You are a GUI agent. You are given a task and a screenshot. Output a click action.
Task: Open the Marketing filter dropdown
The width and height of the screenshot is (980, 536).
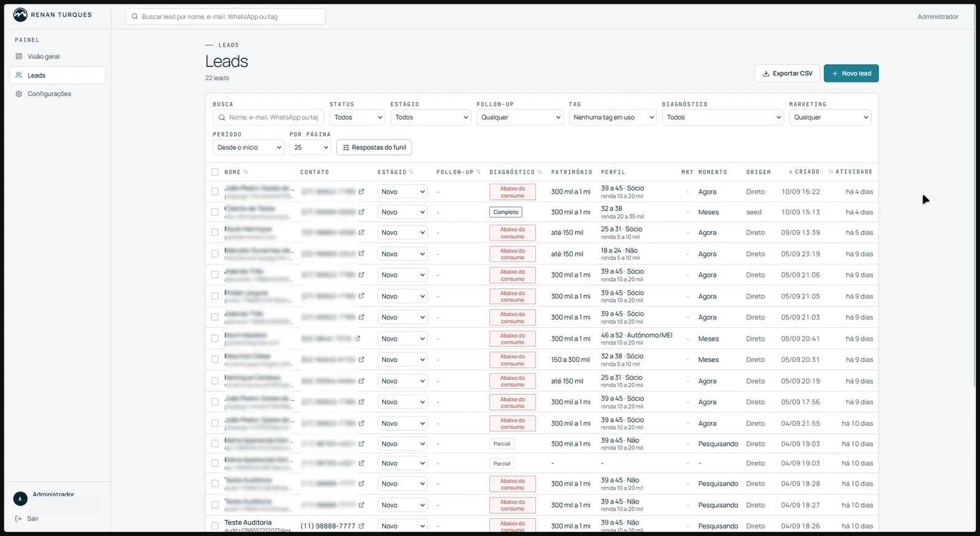click(x=831, y=118)
